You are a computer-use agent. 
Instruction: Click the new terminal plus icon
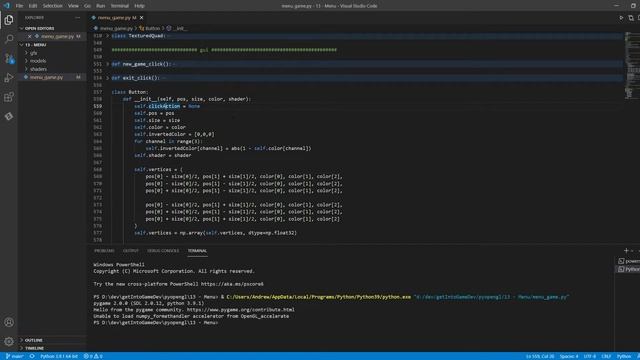pos(626,251)
